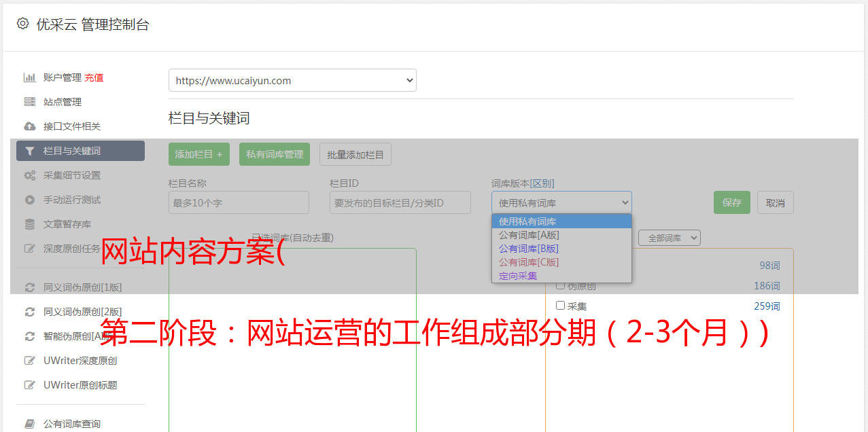Open 接口文件相关 via its cloud upload icon
Image resolution: width=868 pixels, height=432 pixels.
(29, 126)
